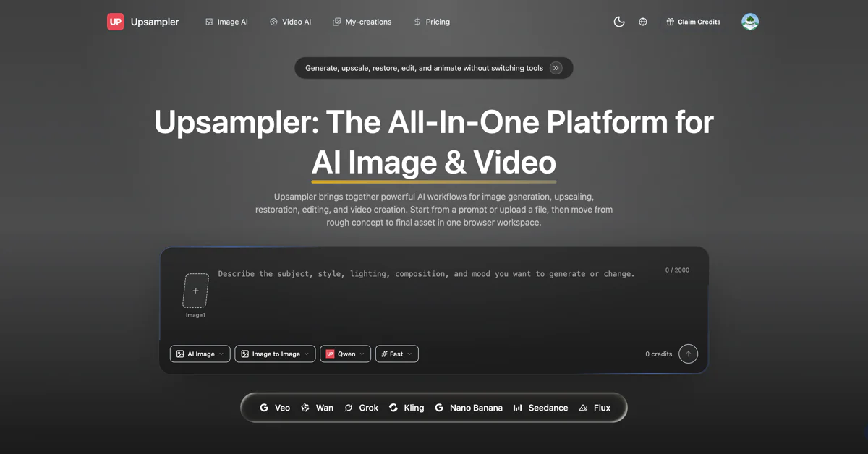Click the double-chevron arrow in banner
The image size is (868, 454).
(556, 68)
